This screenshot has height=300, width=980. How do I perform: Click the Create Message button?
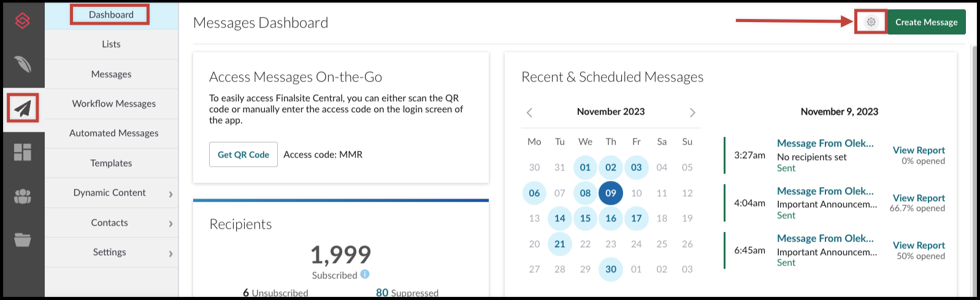pos(926,22)
